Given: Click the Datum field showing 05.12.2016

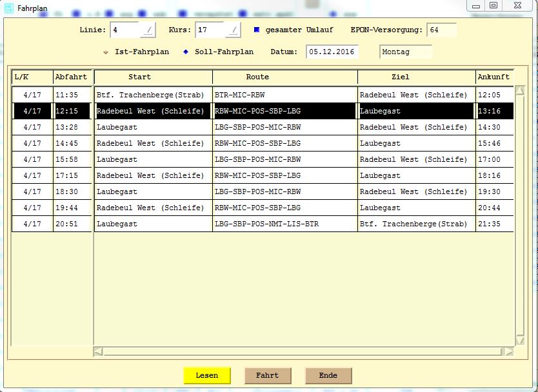Looking at the screenshot, I should tap(332, 52).
